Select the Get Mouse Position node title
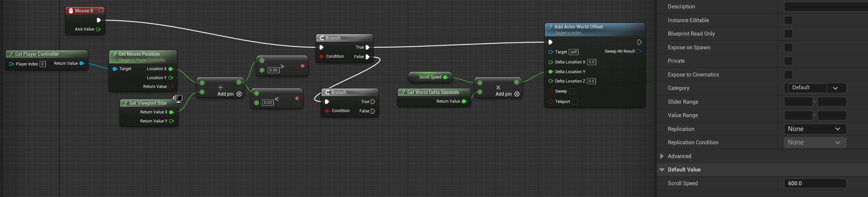Viewport: 868px width, 197px height. 139,54
